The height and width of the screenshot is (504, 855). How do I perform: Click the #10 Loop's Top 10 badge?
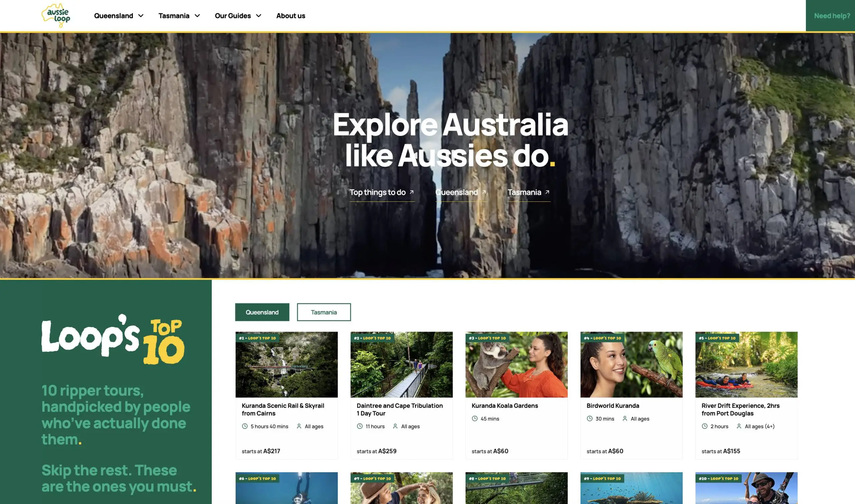coord(718,479)
